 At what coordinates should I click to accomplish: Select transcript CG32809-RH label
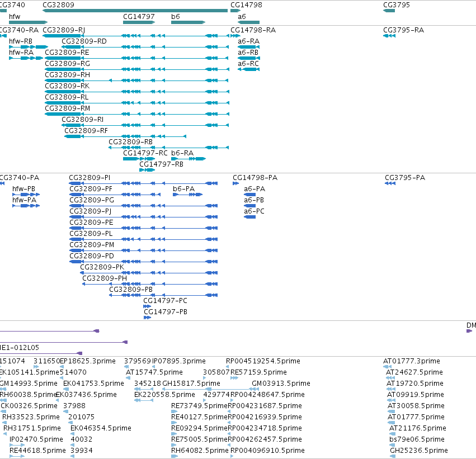(x=67, y=75)
